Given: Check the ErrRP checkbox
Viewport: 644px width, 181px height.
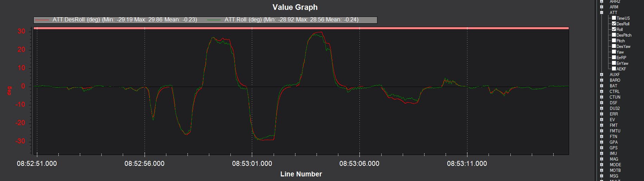Looking at the screenshot, I should (x=614, y=57).
